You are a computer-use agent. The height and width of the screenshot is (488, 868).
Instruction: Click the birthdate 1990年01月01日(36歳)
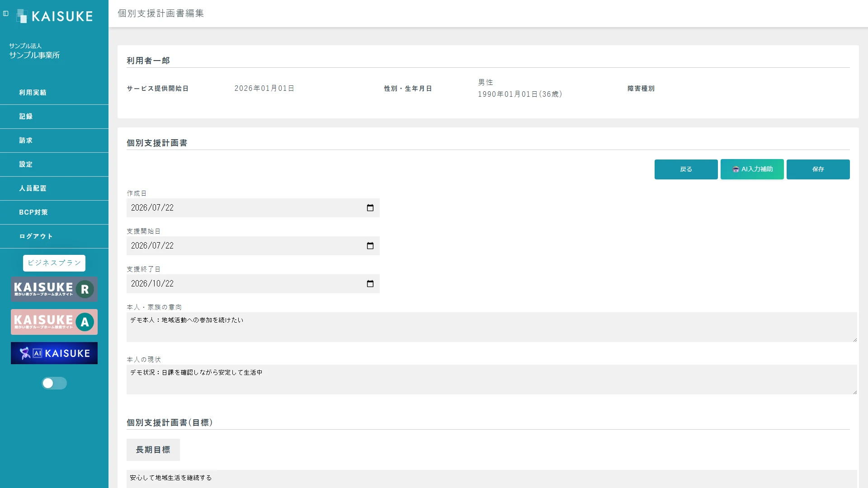pyautogui.click(x=520, y=94)
